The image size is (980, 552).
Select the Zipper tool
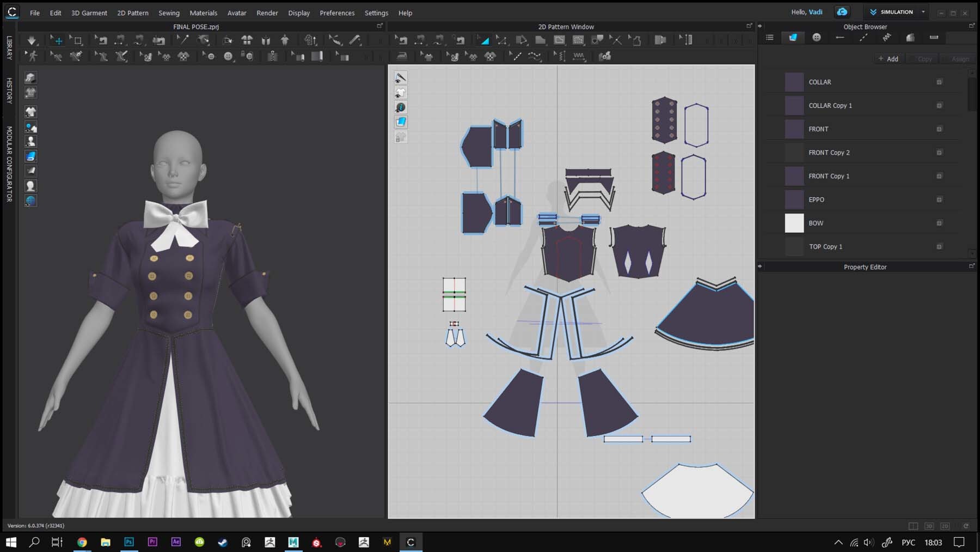(273, 56)
